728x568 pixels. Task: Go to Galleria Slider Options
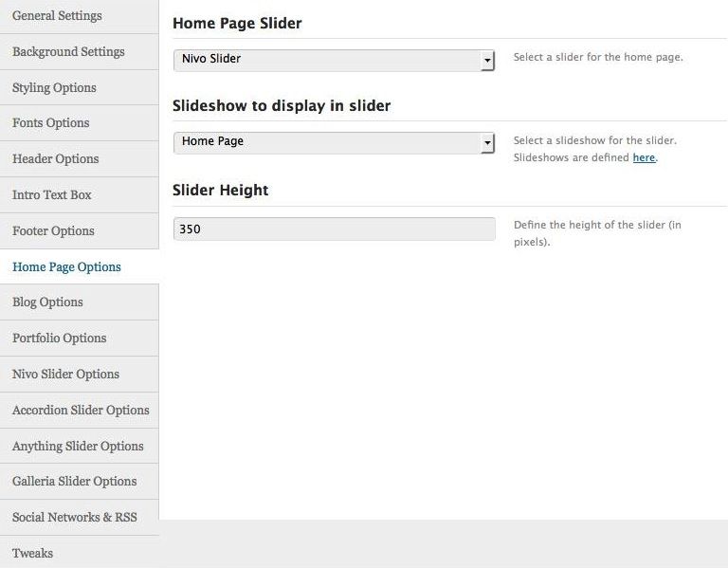[74, 482]
